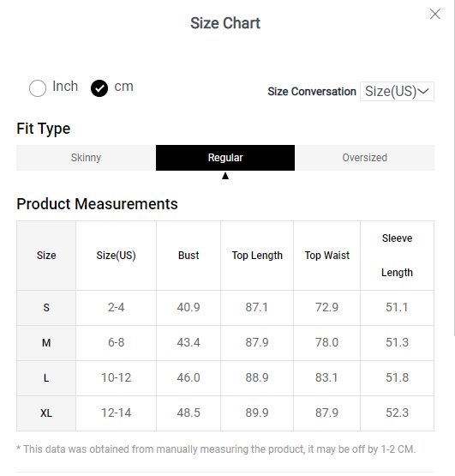
Task: Click the Bust column header
Action: pyautogui.click(x=189, y=256)
